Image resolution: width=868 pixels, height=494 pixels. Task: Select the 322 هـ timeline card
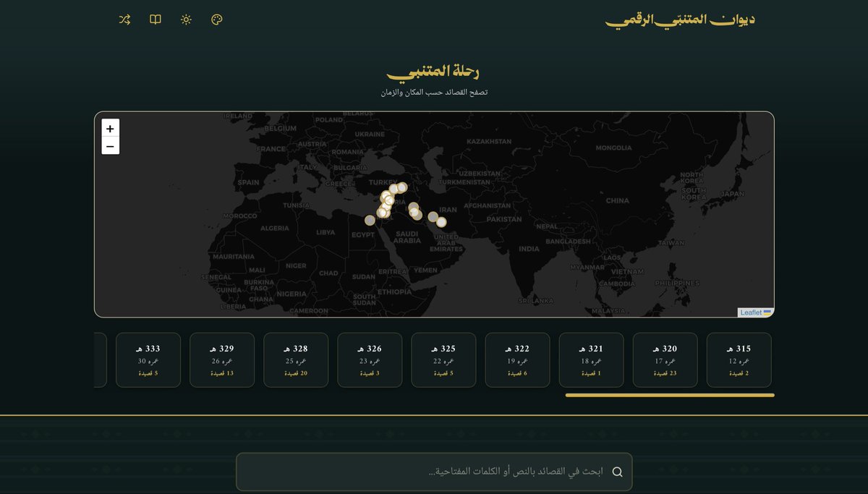[517, 359]
